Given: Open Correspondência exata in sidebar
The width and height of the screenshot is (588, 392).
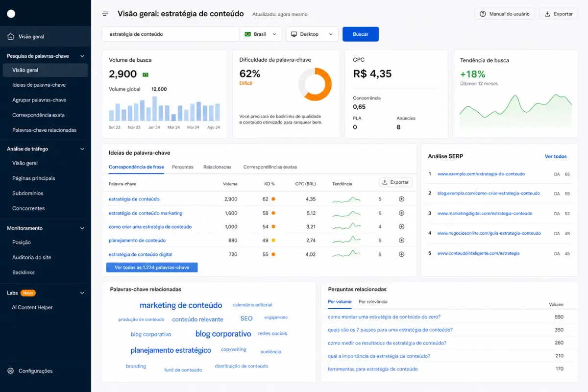Looking at the screenshot, I should (x=38, y=115).
